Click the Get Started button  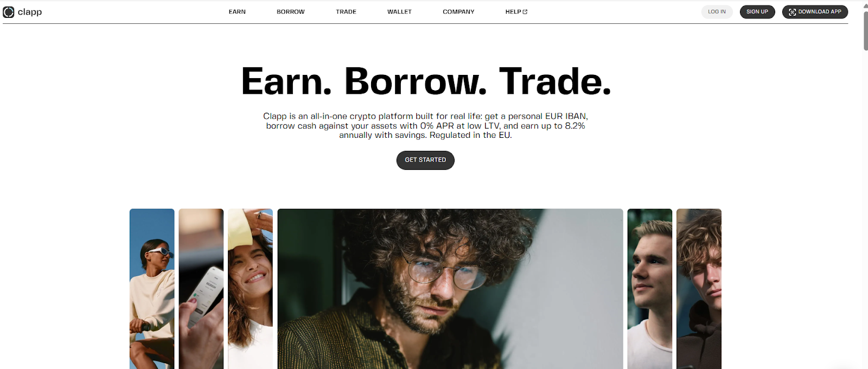[425, 160]
